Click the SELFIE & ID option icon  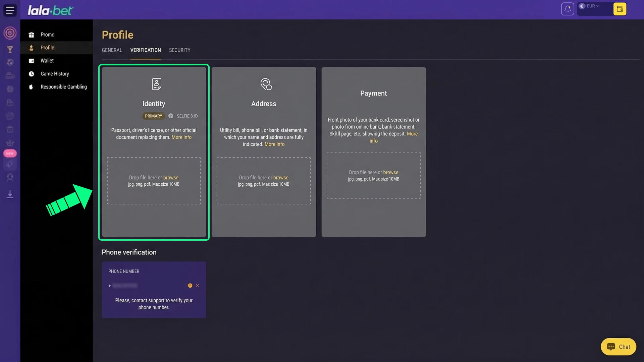coord(171,116)
